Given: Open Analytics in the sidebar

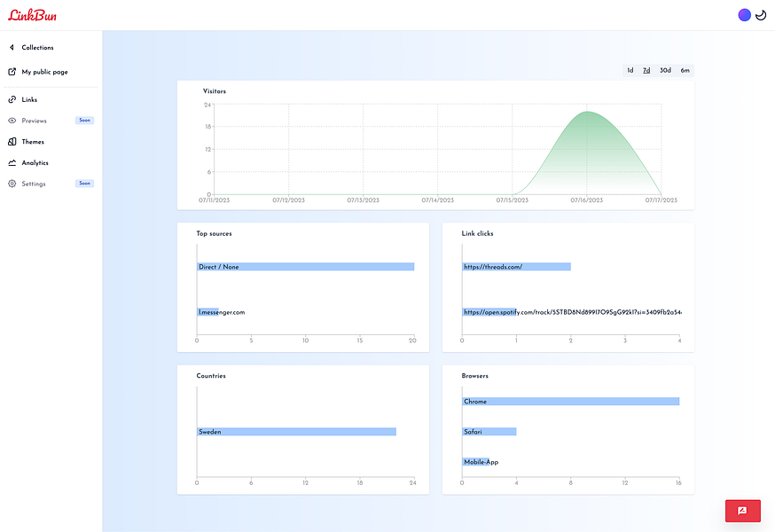Looking at the screenshot, I should 35,163.
